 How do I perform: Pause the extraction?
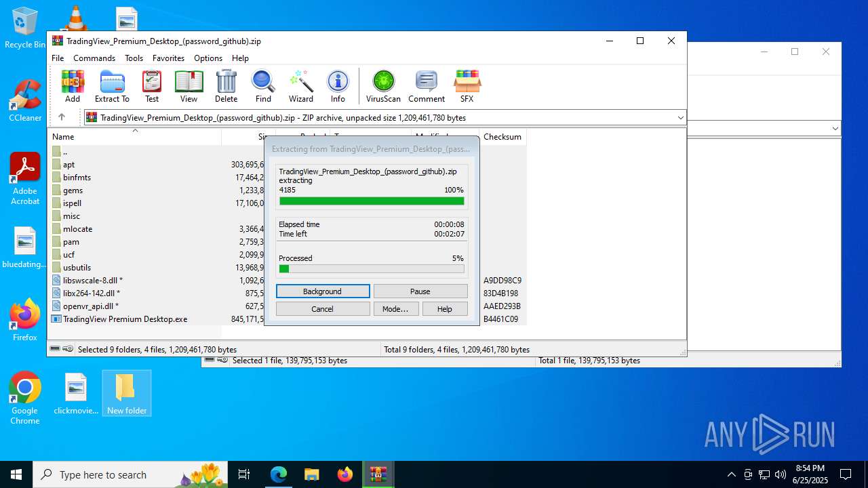(420, 291)
